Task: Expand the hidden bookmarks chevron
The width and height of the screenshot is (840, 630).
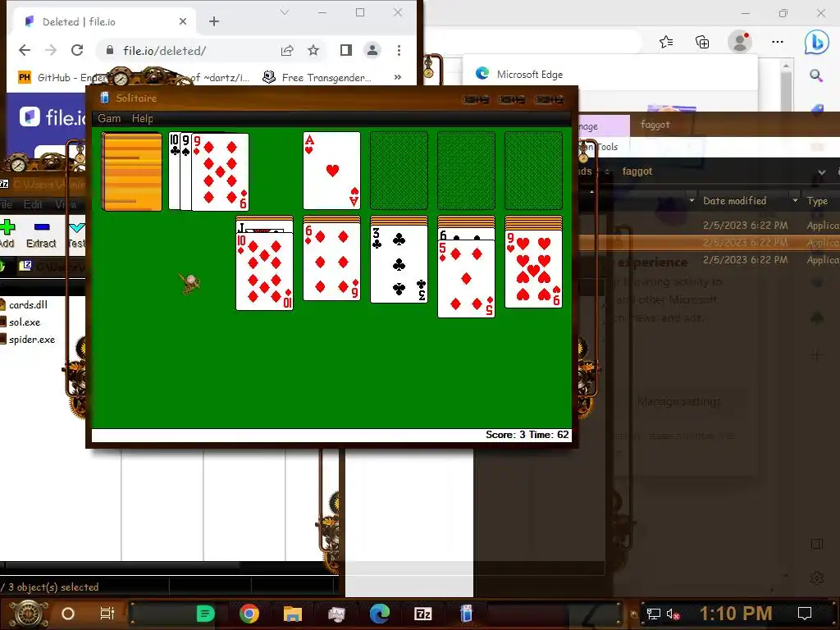Action: pos(398,77)
